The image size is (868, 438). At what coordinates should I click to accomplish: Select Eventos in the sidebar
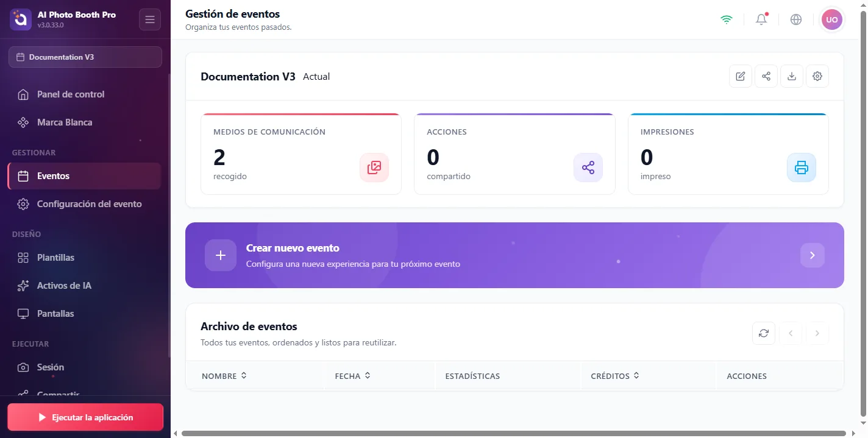point(84,176)
